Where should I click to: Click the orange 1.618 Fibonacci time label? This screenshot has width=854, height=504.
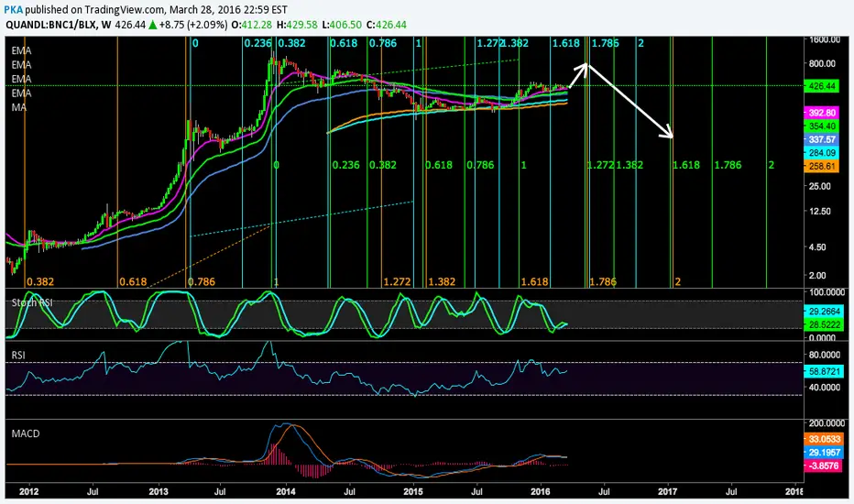point(535,281)
